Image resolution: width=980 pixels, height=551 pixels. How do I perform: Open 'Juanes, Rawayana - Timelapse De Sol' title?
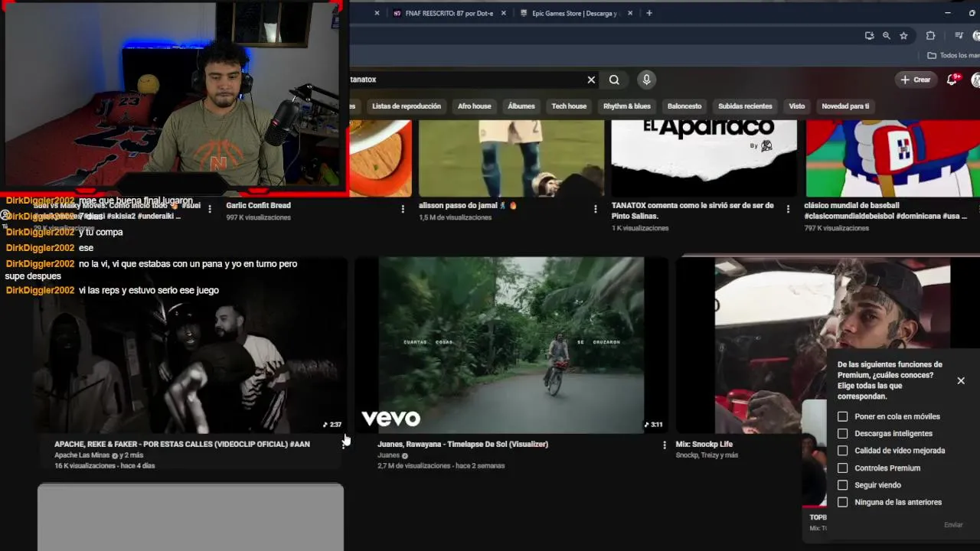pyautogui.click(x=462, y=444)
